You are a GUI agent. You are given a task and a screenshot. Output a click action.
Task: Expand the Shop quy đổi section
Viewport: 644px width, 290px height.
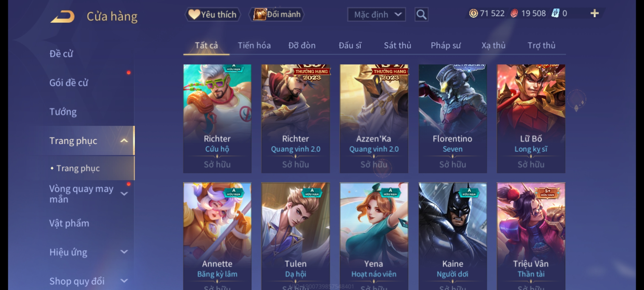124,281
